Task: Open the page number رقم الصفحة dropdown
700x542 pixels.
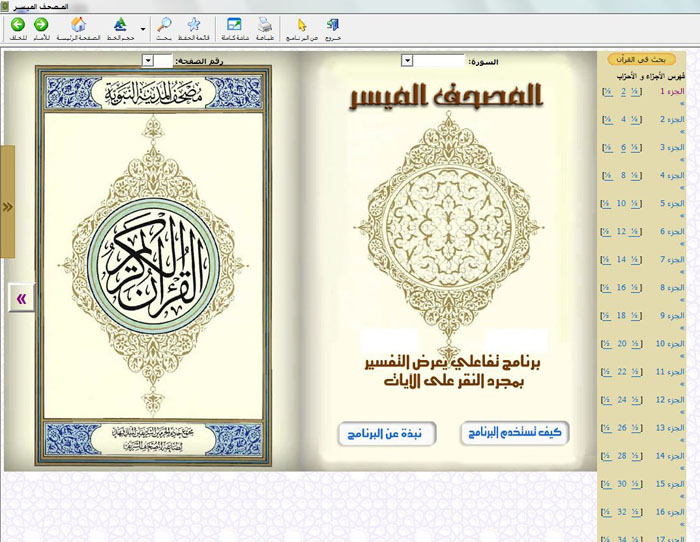Action: coord(148,61)
